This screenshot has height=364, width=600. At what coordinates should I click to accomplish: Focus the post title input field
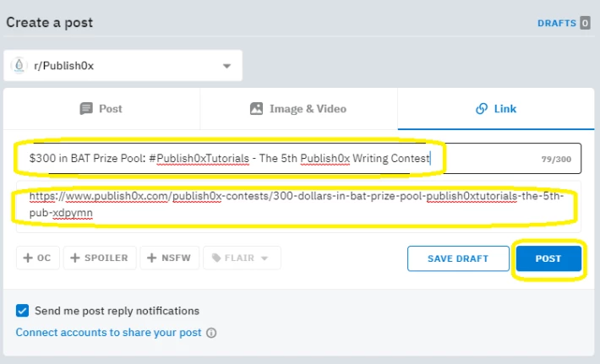[298, 158]
